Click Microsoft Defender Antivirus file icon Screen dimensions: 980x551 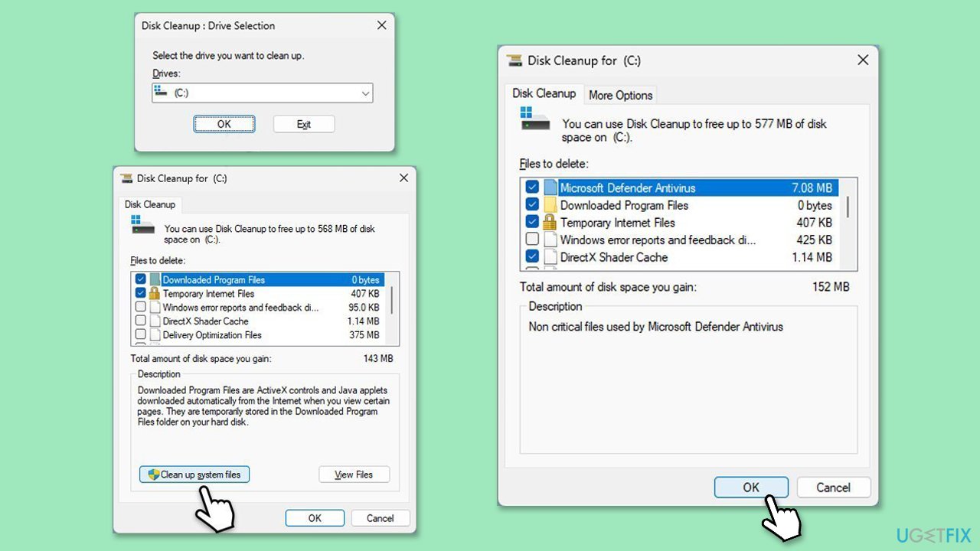pos(550,187)
